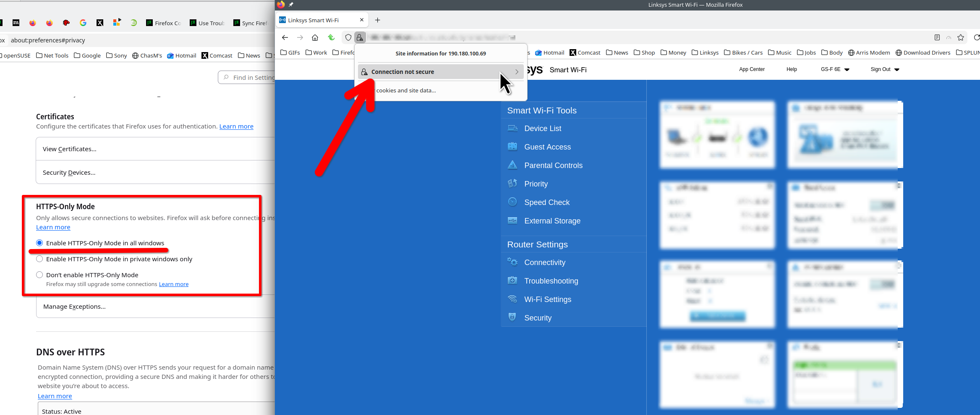The width and height of the screenshot is (980, 415).
Task: Switch to the 'Sync Firef' tab
Action: (251, 23)
